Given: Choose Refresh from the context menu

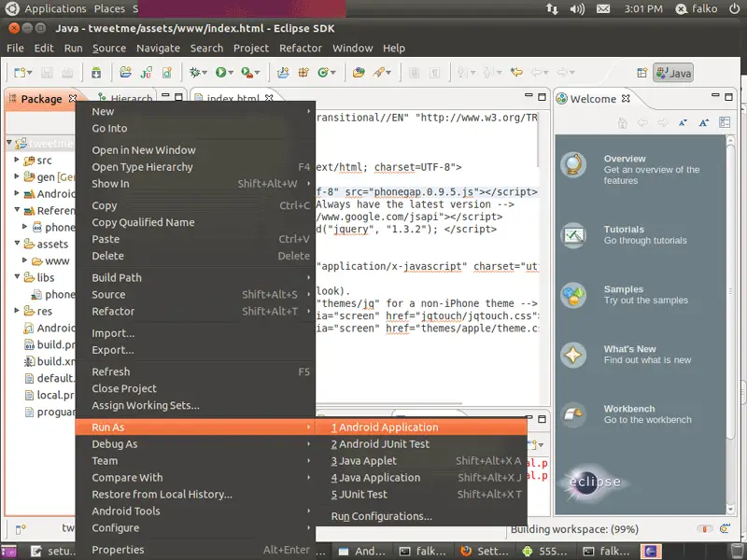Looking at the screenshot, I should pos(195,371).
